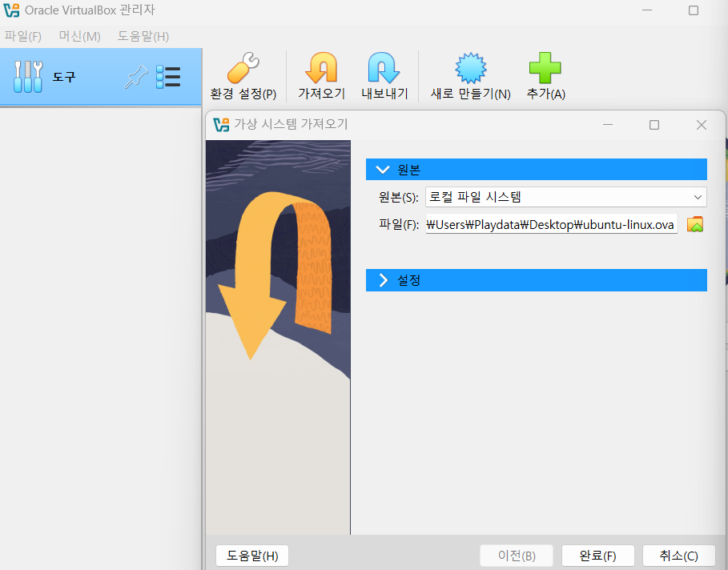Click the Add (추가) green plus icon

(545, 68)
